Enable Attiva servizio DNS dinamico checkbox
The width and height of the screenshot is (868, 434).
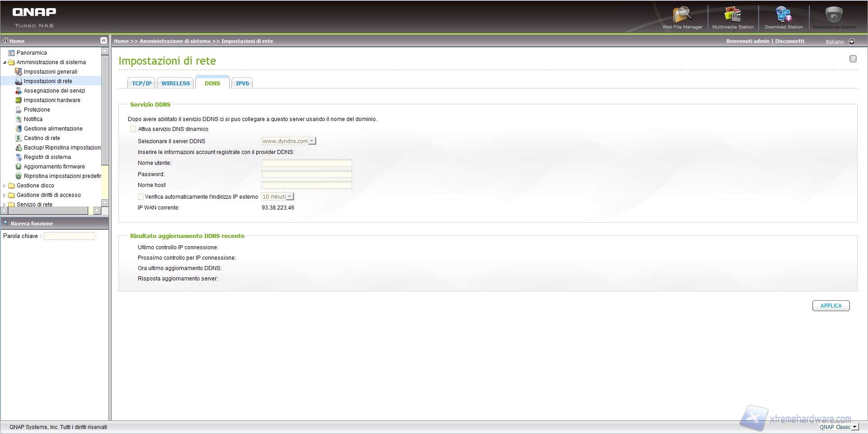(x=133, y=129)
